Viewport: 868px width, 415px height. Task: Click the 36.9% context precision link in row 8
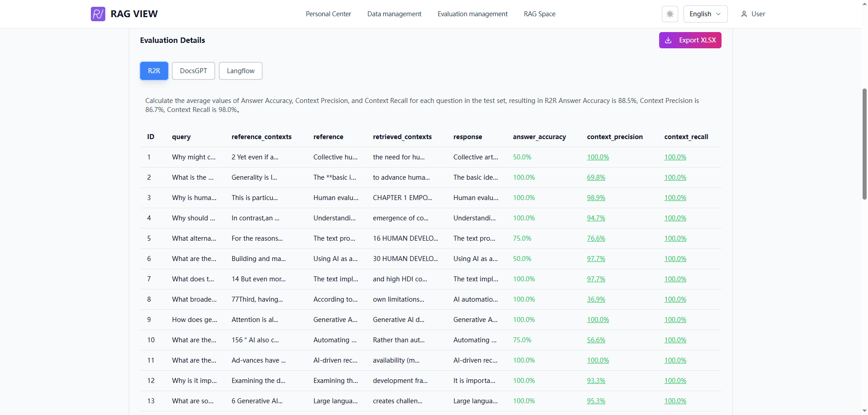click(596, 299)
